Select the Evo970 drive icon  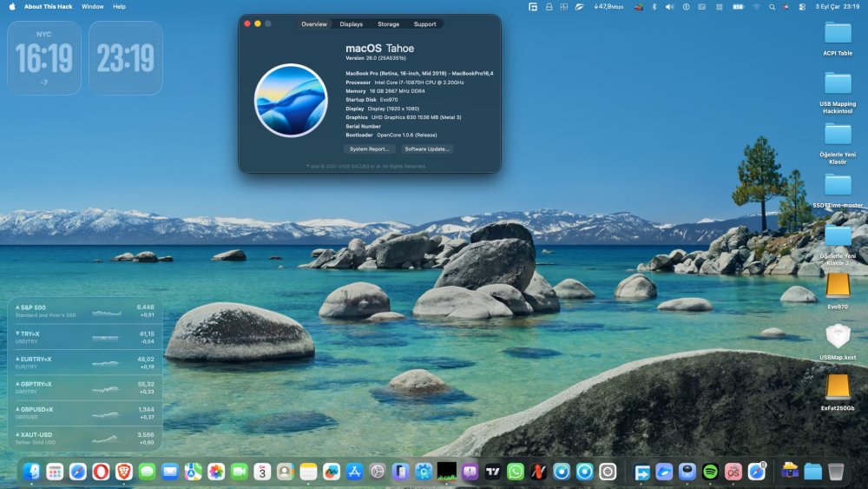click(838, 291)
